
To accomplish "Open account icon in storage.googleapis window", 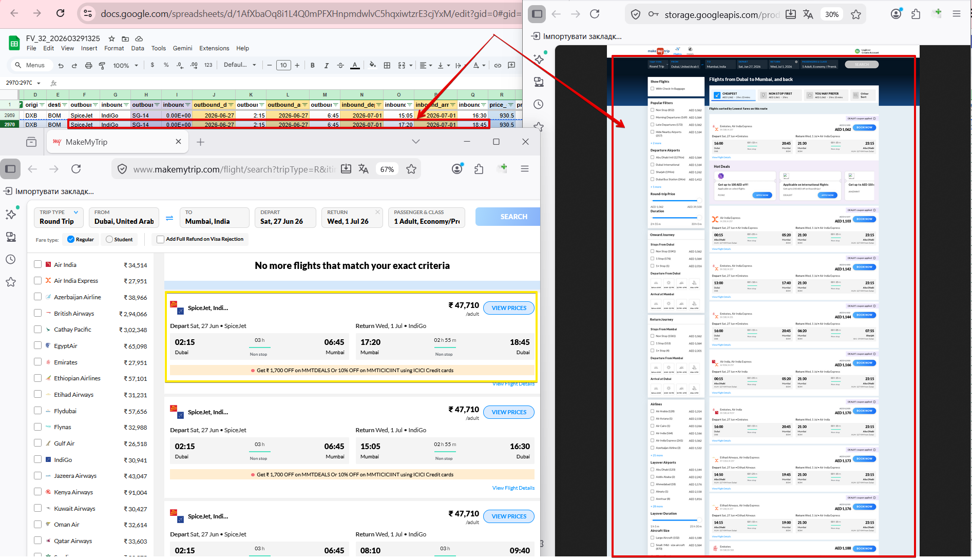I will [x=896, y=14].
